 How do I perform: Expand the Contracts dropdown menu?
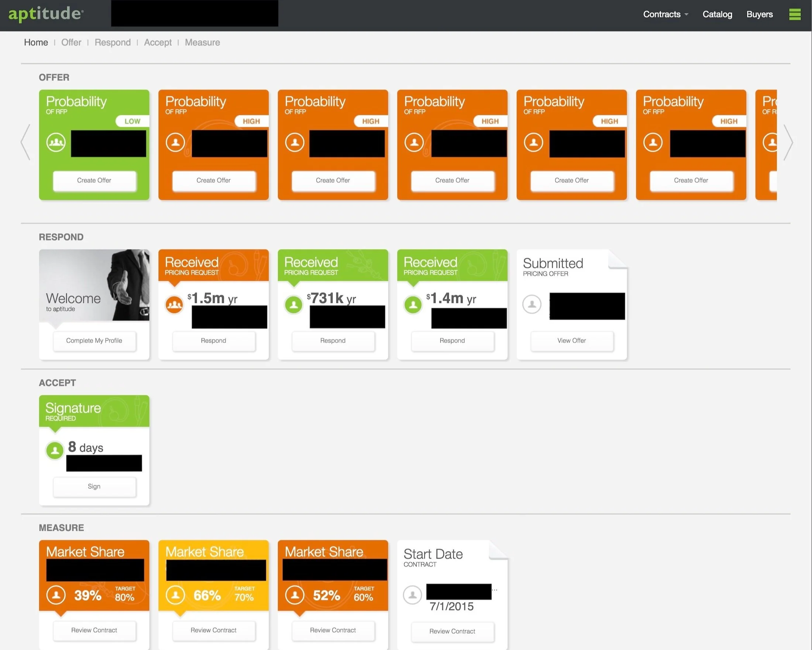point(665,14)
